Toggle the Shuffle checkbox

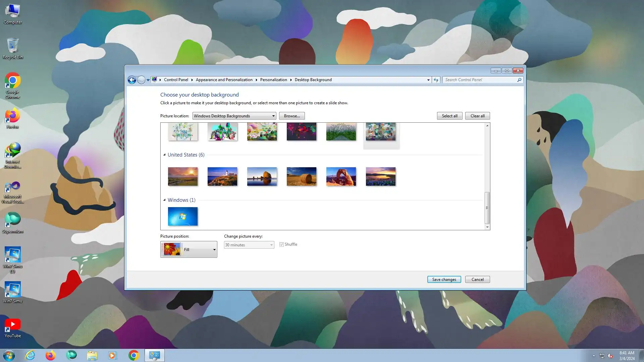pyautogui.click(x=281, y=244)
